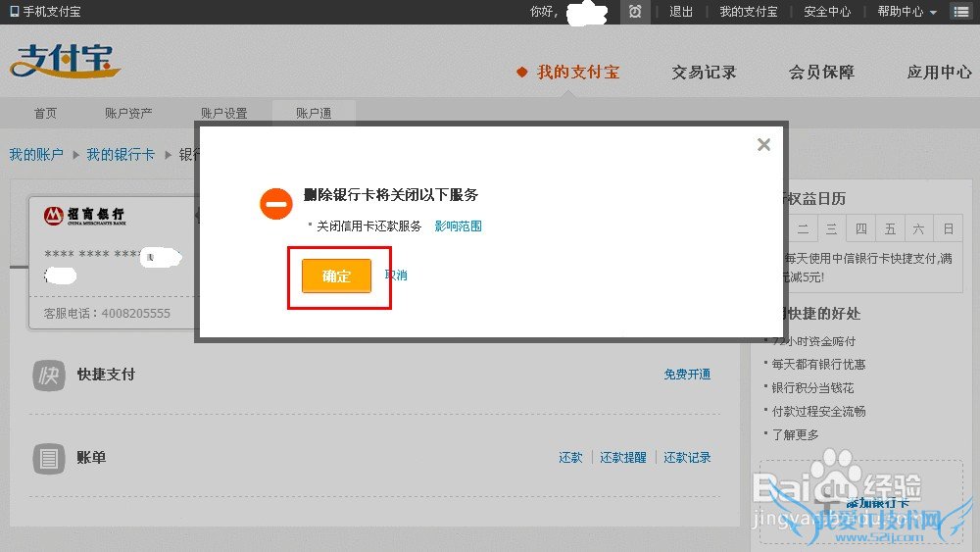
Task: Close the delete bank card dialog
Action: (763, 144)
